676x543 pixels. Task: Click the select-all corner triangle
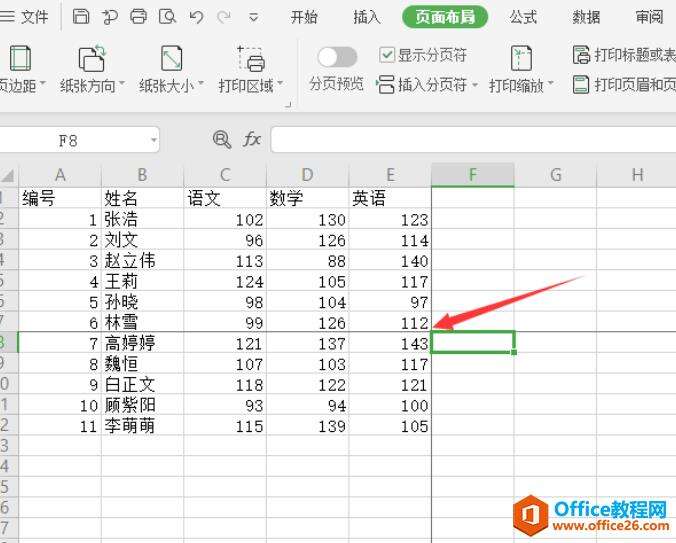(x=9, y=175)
